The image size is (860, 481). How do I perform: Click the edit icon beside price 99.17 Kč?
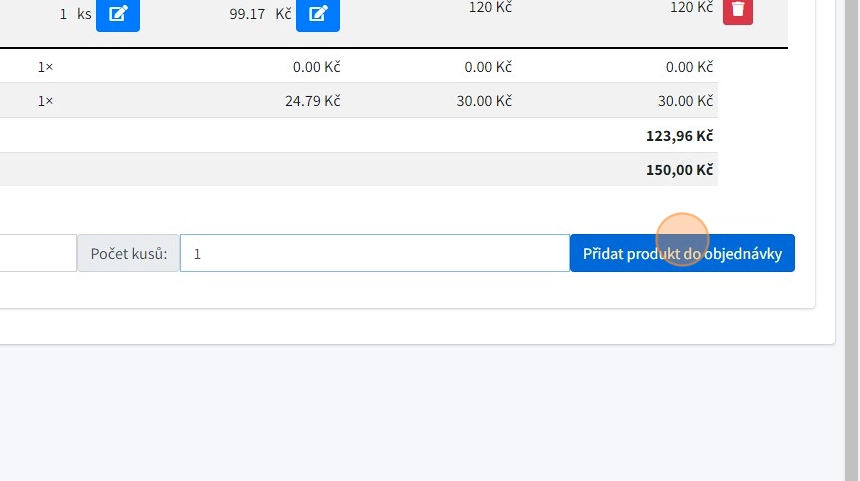317,14
